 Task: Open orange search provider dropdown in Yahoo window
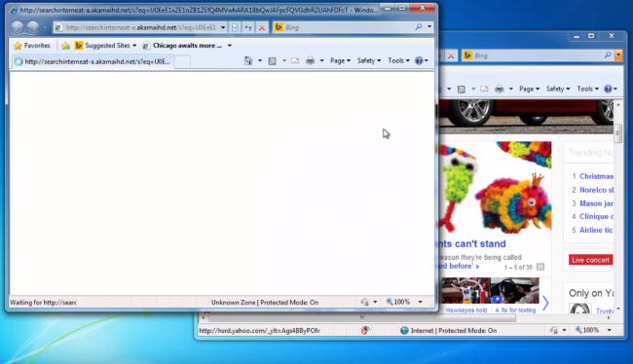pyautogui.click(x=618, y=55)
